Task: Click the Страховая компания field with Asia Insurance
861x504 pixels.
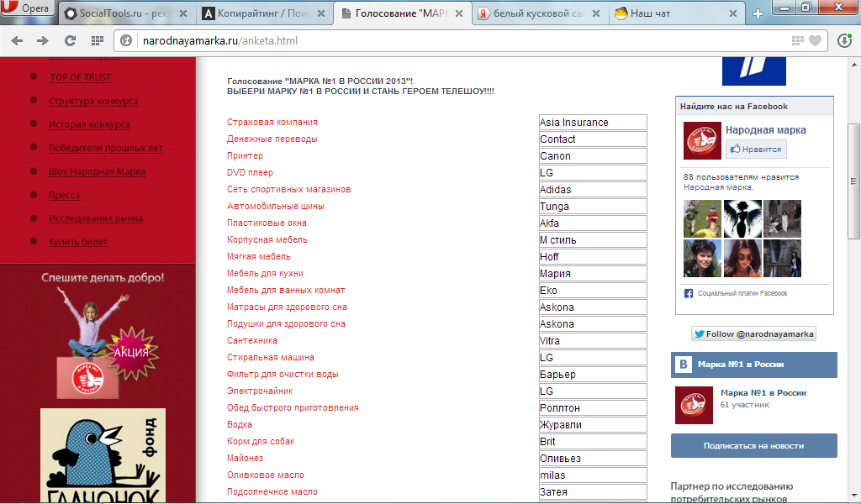Action: [593, 123]
